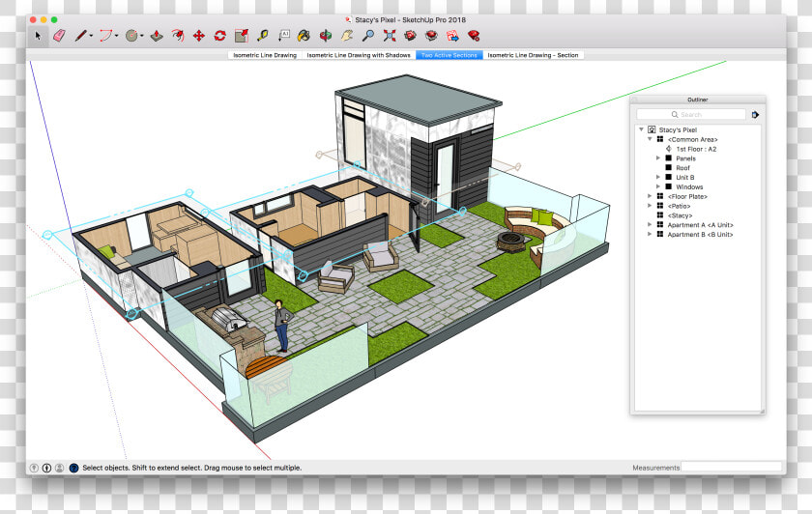This screenshot has width=812, height=514.
Task: Click the geo-location status icon
Action: (34, 468)
